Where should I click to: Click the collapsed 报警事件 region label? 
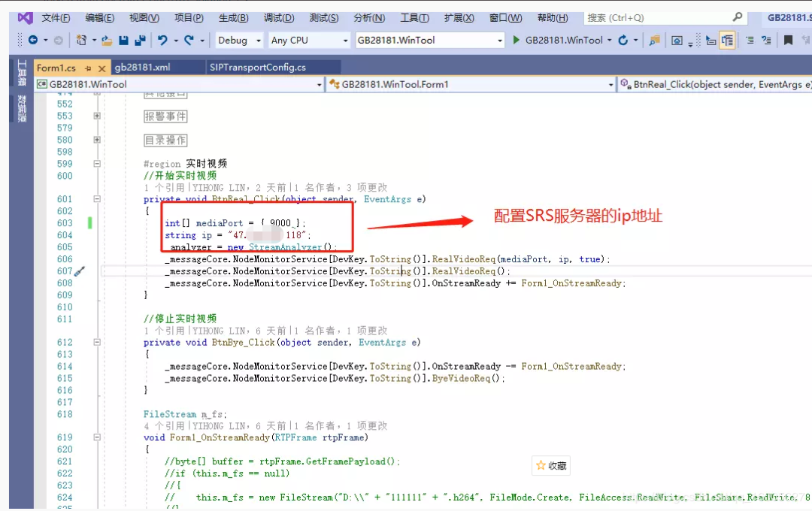point(165,116)
